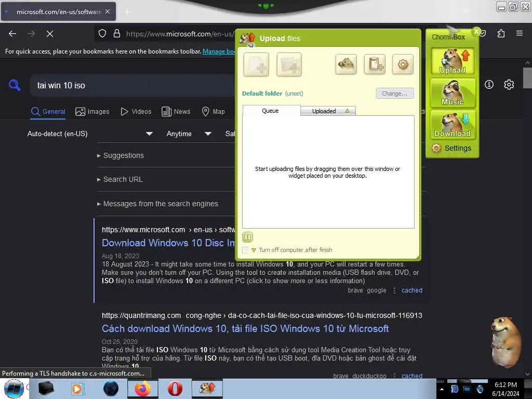Go back with browser back arrow
This screenshot has height=399, width=532.
(12, 34)
